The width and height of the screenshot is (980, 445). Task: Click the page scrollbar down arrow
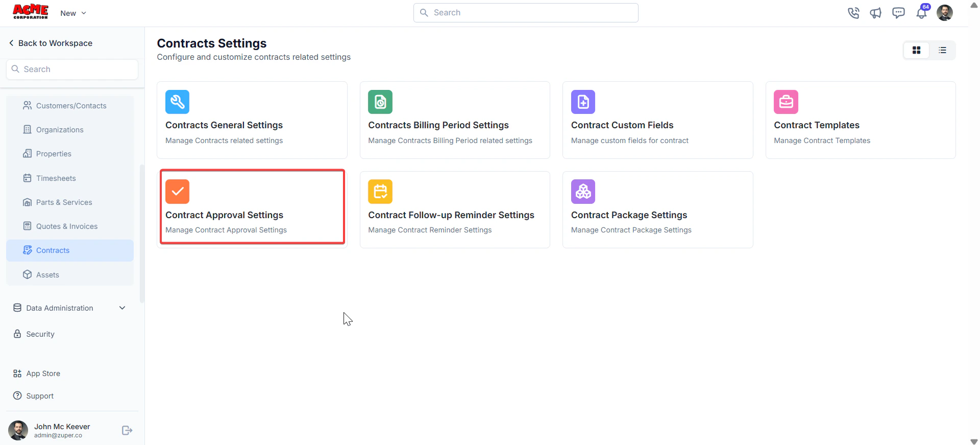click(974, 441)
